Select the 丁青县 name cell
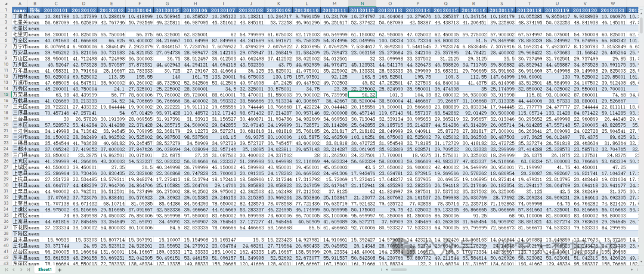Image resolution: width=644 pixels, height=274 pixels. [20, 15]
